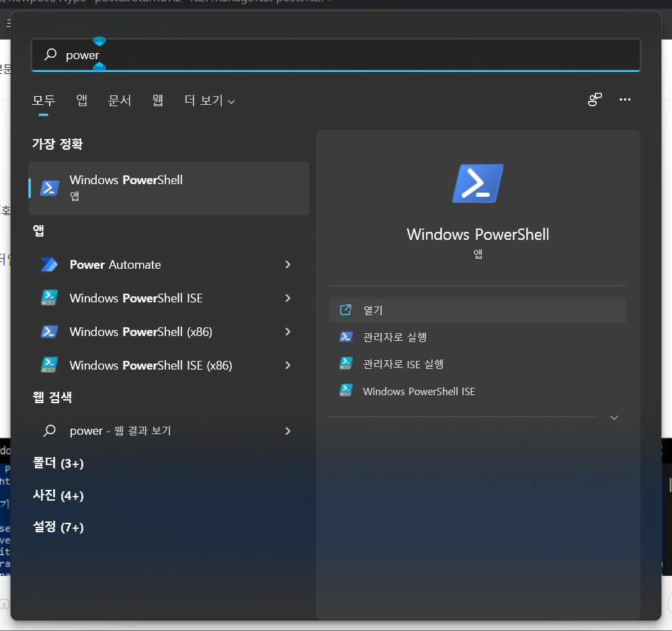The height and width of the screenshot is (631, 672).
Task: Click the Windows PowerShell ISE action icon
Action: click(x=346, y=390)
